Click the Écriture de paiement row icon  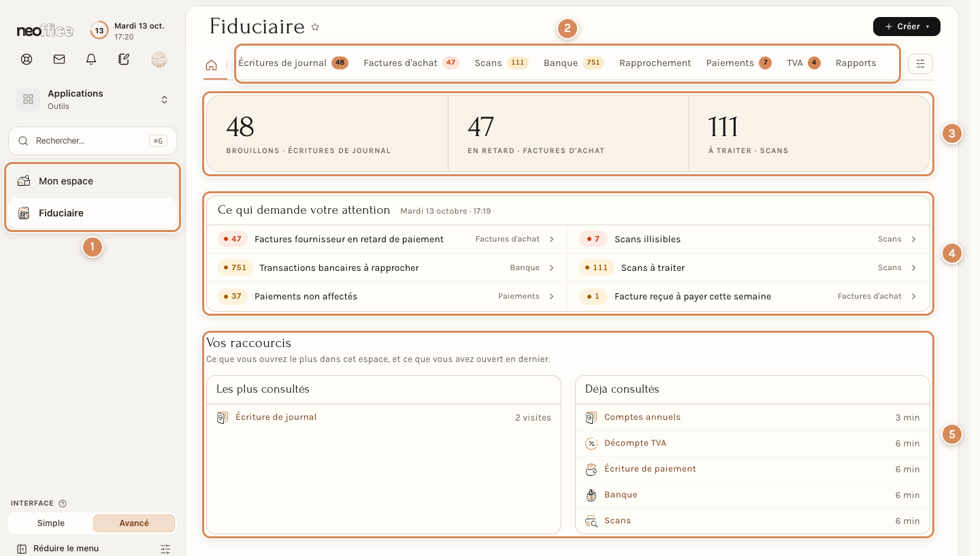tap(591, 470)
